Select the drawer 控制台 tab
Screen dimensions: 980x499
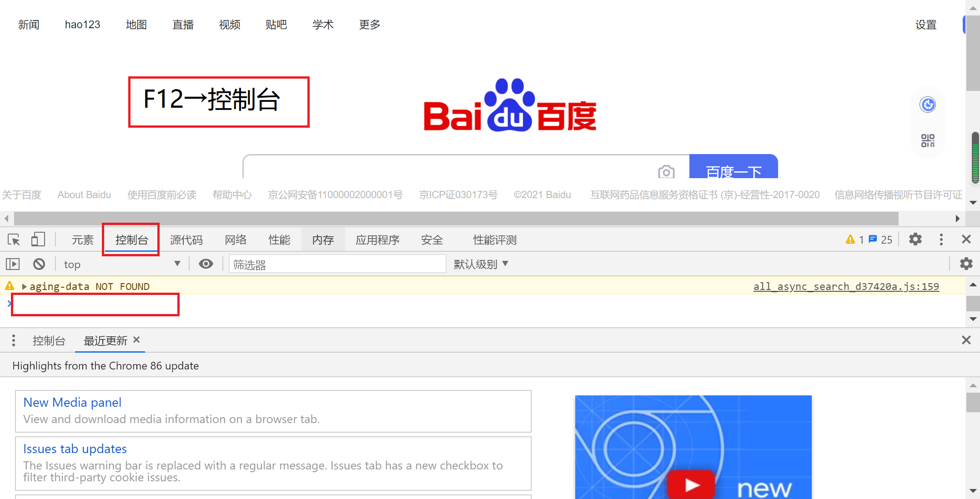click(49, 340)
